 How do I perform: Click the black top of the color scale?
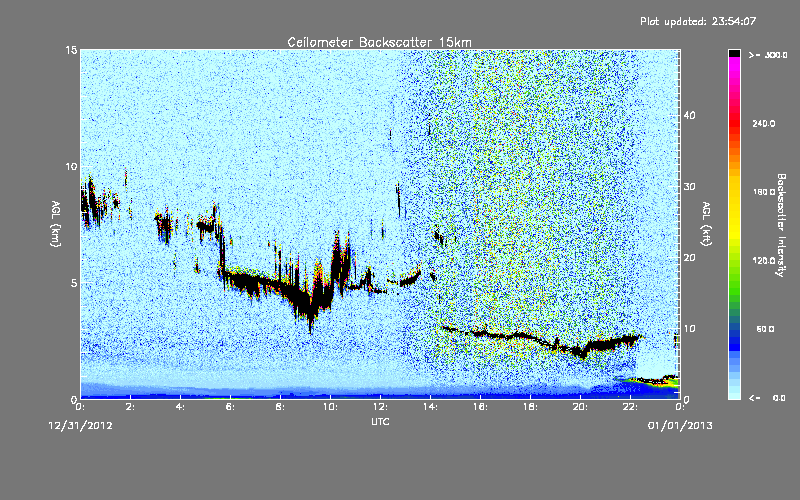coord(734,53)
